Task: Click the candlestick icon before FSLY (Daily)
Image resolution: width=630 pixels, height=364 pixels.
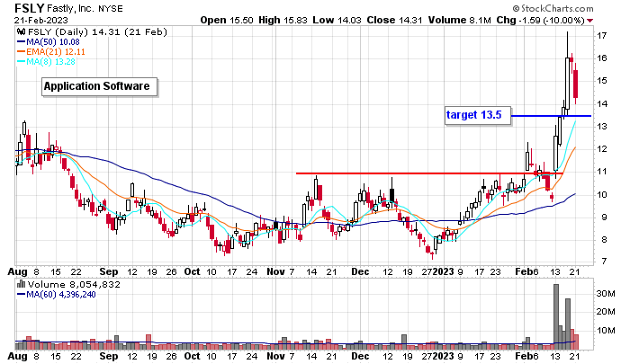Action: click(21, 32)
